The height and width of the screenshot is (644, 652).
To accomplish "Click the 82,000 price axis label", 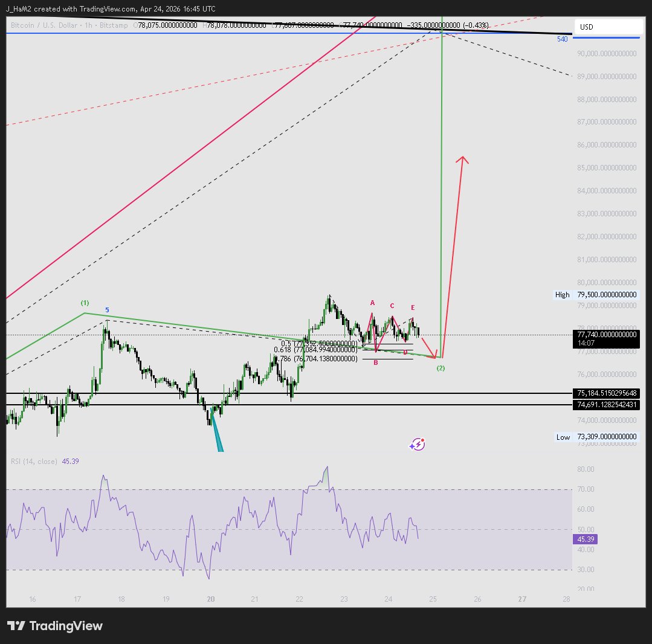I will coord(607,237).
